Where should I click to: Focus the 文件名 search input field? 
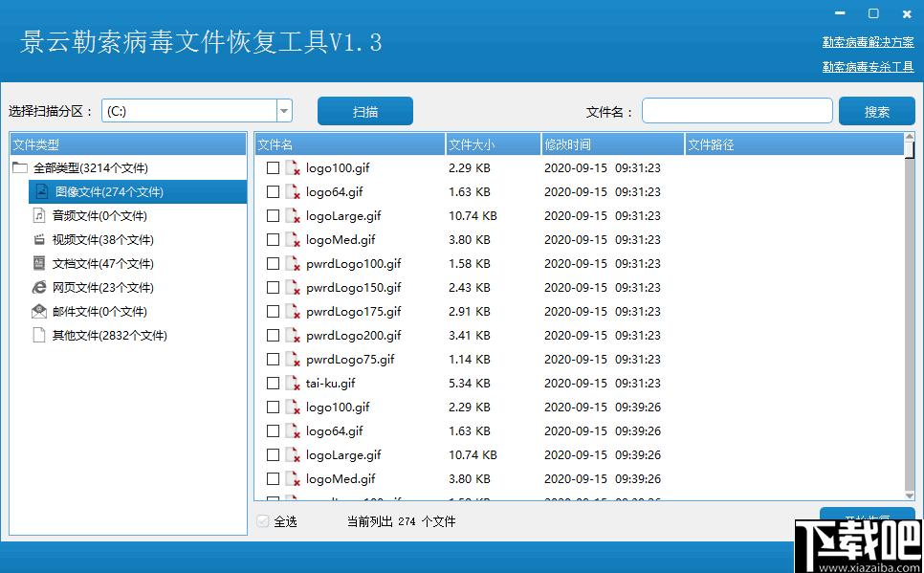[737, 111]
